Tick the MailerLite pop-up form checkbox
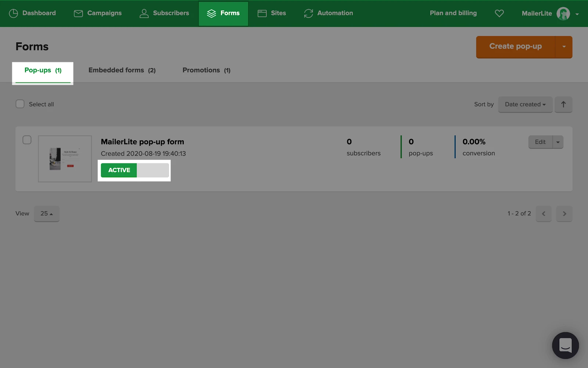Screen dimensions: 588x368 point(27,140)
